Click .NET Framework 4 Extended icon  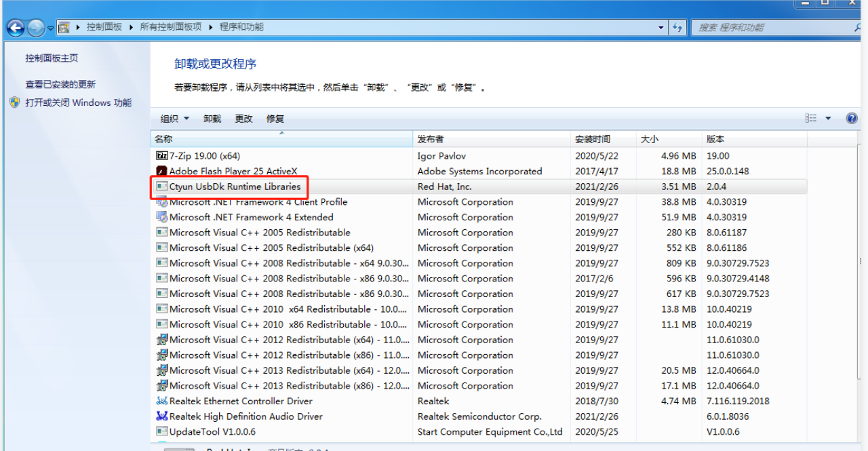(x=161, y=217)
